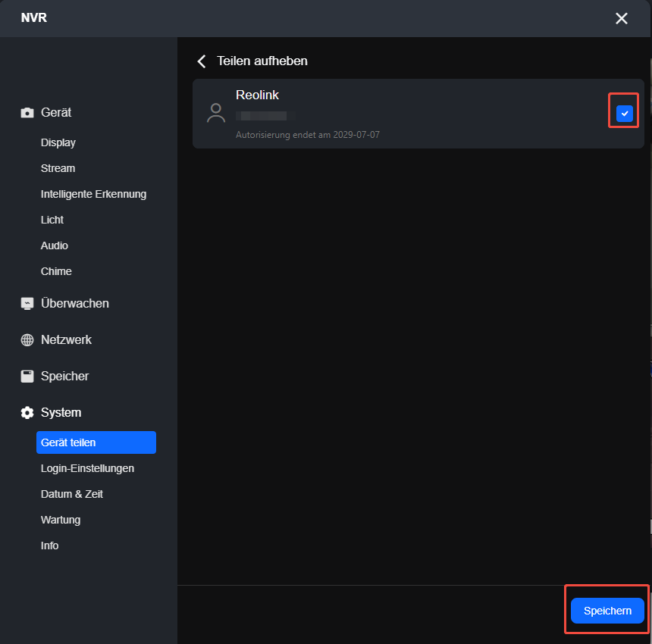Viewport: 652px width, 644px height.
Task: Open Datum & Zeit settings
Action: pos(71,494)
